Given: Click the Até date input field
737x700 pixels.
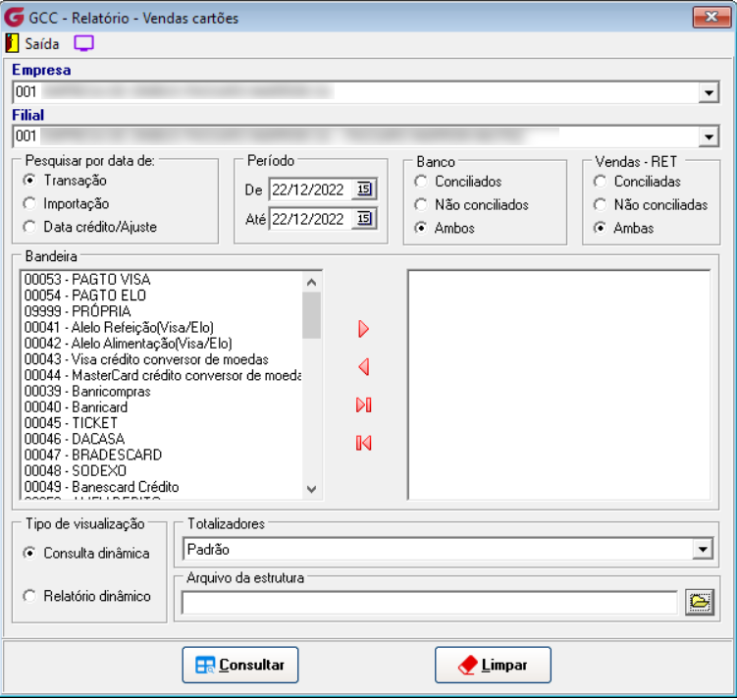Looking at the screenshot, I should tap(312, 219).
